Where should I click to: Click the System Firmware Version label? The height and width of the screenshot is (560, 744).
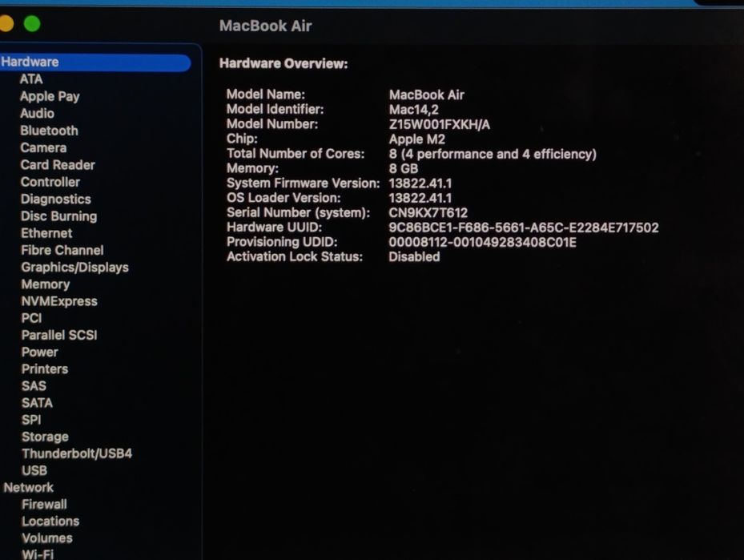tap(304, 183)
